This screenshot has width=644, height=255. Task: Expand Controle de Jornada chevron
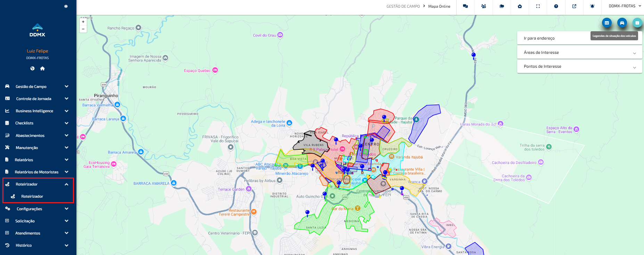click(66, 99)
